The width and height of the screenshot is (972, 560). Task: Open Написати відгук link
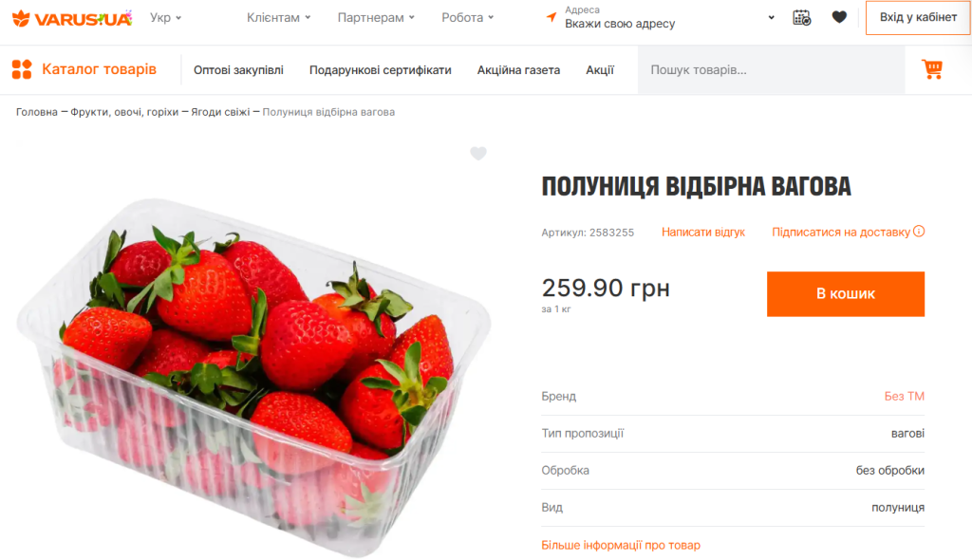tap(703, 232)
